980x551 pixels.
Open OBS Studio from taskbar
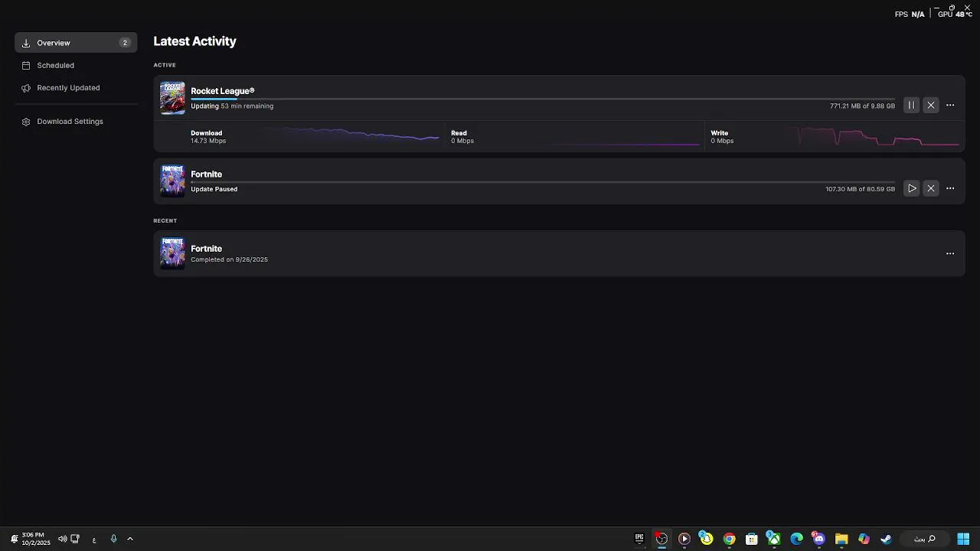click(661, 539)
